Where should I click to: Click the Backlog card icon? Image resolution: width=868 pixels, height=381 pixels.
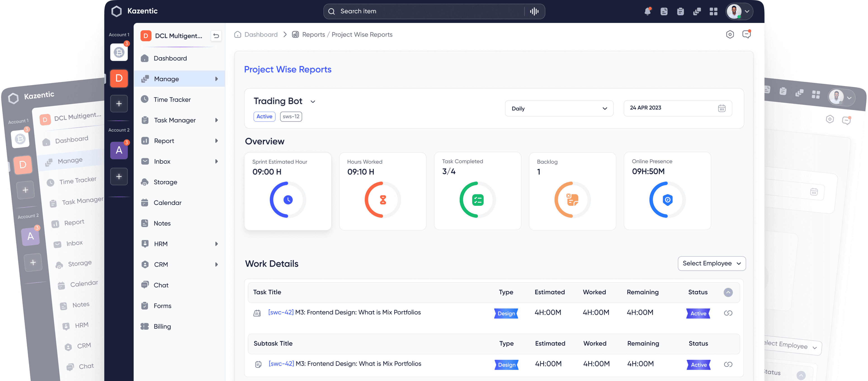click(573, 200)
